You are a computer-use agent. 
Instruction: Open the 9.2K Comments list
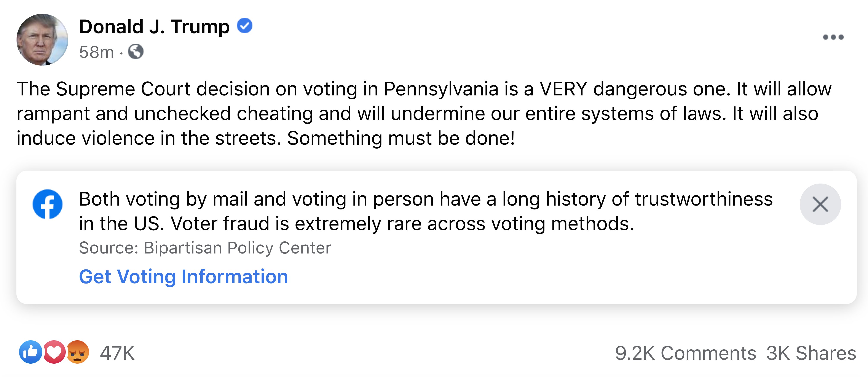(x=685, y=353)
